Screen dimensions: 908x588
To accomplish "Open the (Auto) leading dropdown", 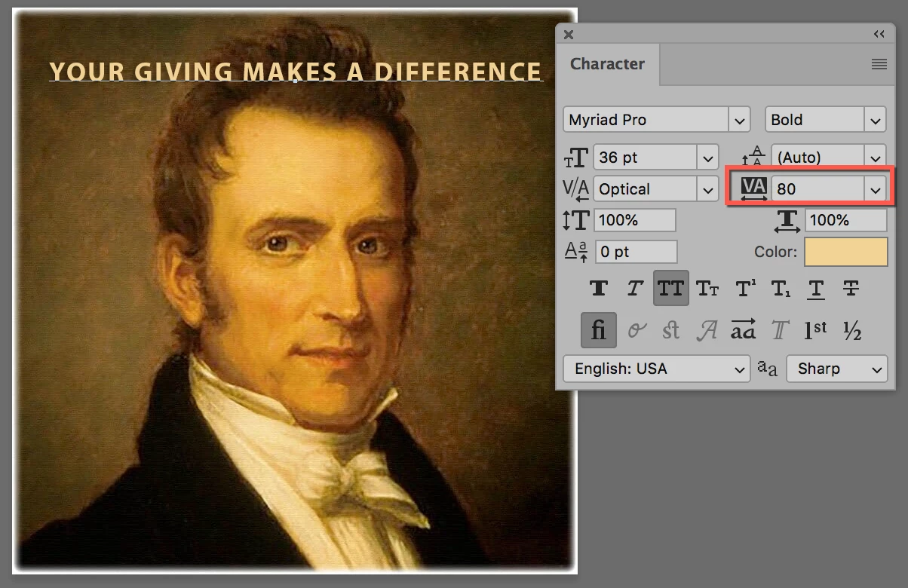I will (x=875, y=158).
